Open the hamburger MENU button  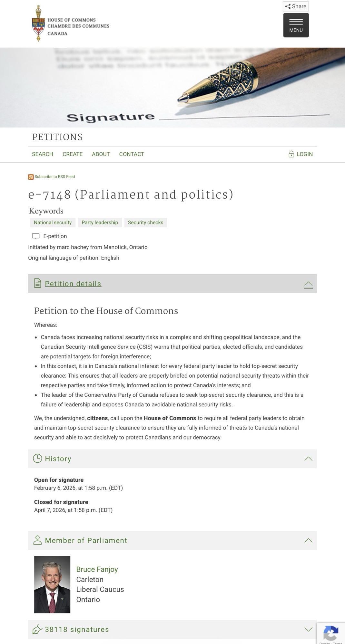296,25
